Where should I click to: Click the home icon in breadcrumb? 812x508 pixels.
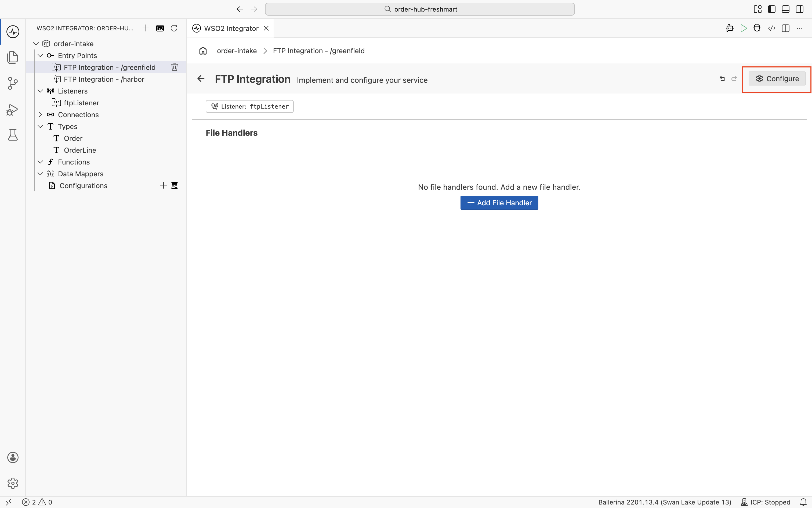pos(203,51)
